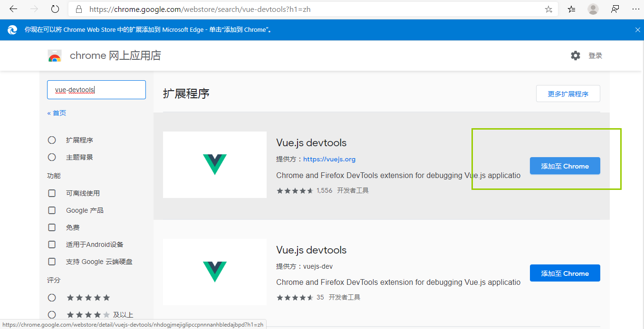Viewport: 644px width, 329px height.
Task: Go to « 首页 link
Action: click(x=57, y=113)
